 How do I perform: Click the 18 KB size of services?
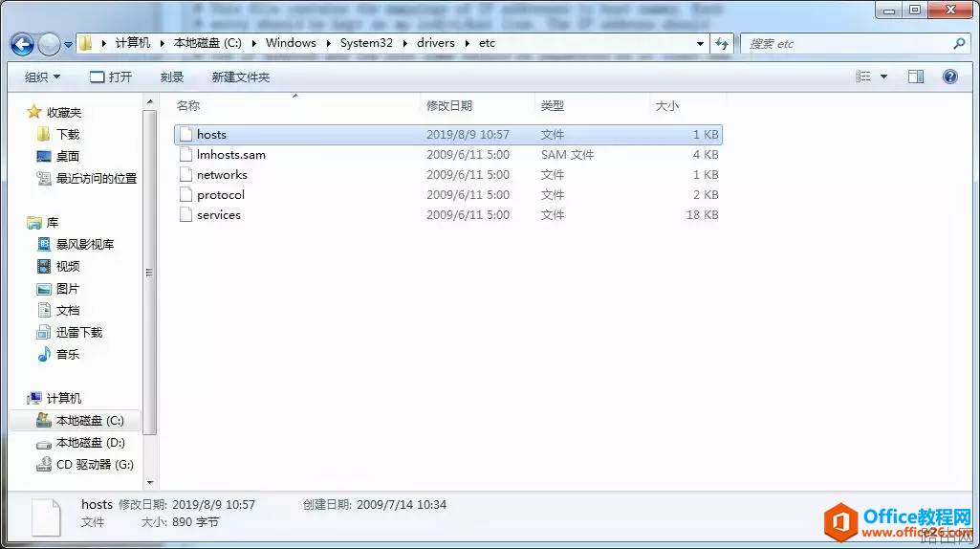pos(703,214)
